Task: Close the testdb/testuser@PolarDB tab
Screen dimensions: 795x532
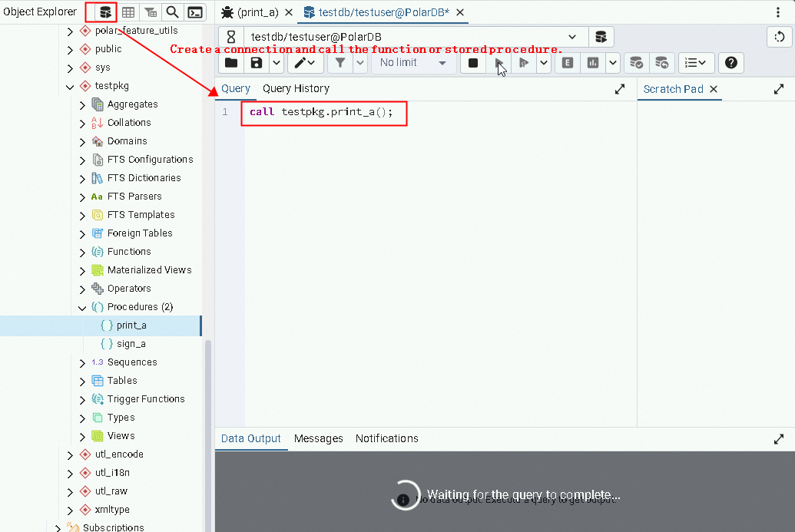Action: (460, 12)
